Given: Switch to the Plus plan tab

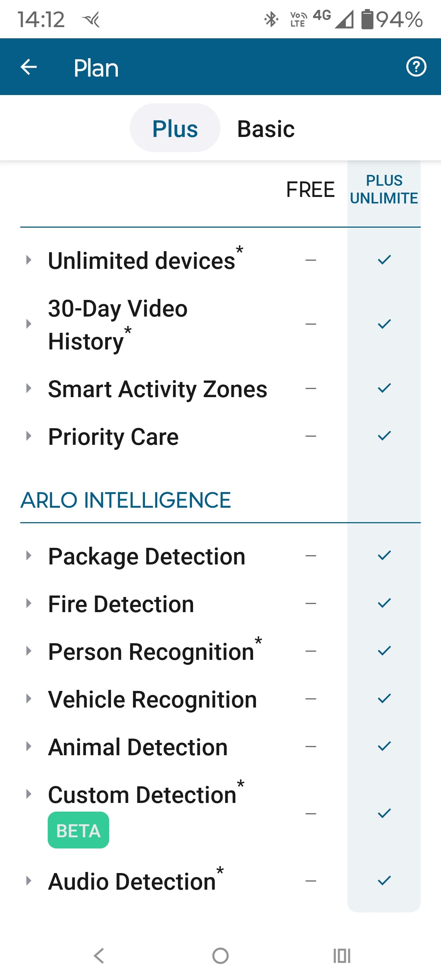Looking at the screenshot, I should point(175,128).
